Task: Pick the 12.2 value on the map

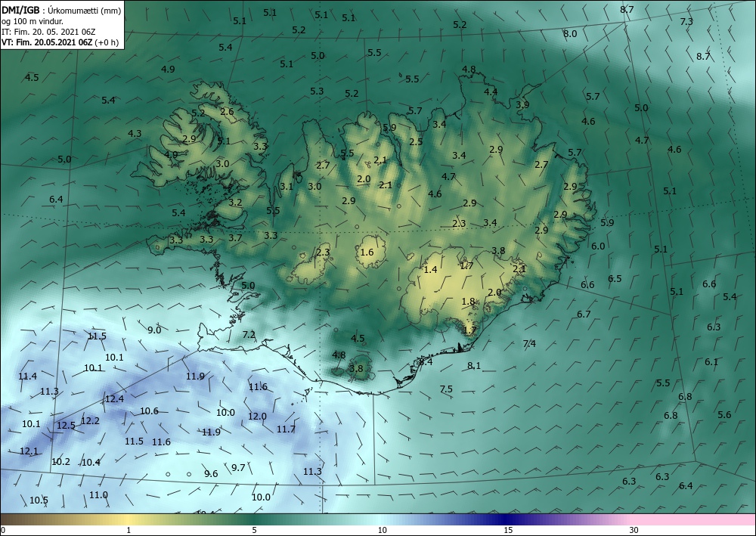Action: click(x=90, y=421)
